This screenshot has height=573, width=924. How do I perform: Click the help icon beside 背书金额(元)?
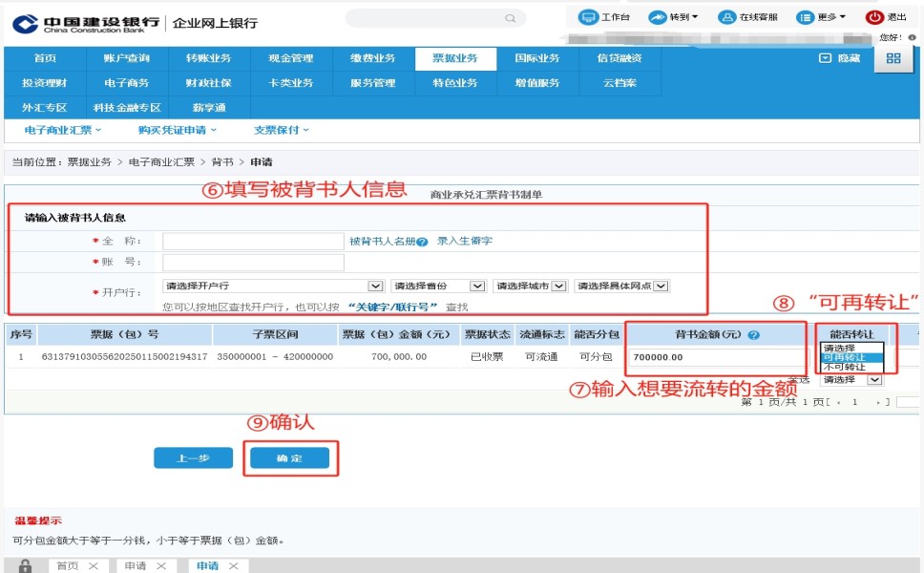(x=753, y=335)
